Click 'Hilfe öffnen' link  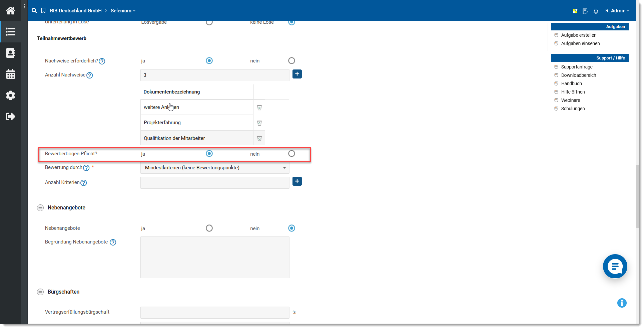tap(573, 92)
